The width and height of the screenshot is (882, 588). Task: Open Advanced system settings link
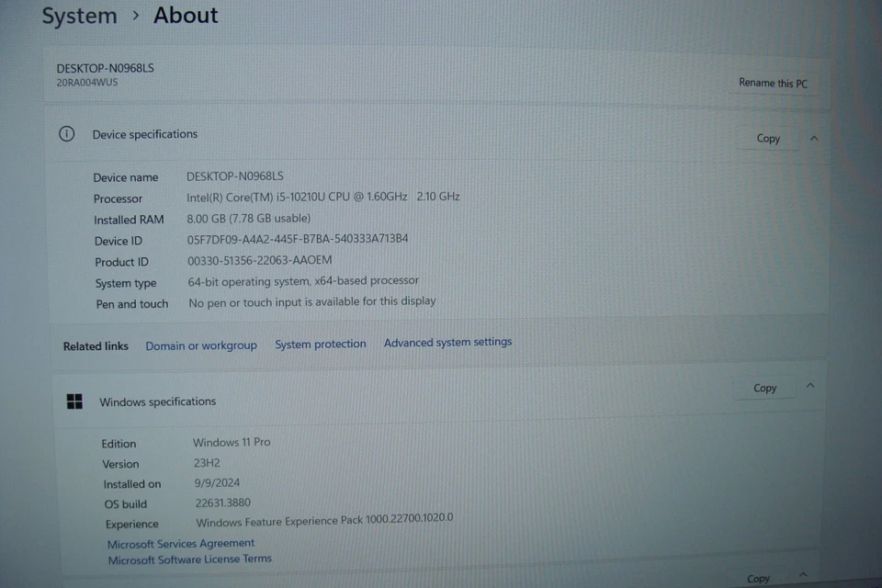coord(447,342)
